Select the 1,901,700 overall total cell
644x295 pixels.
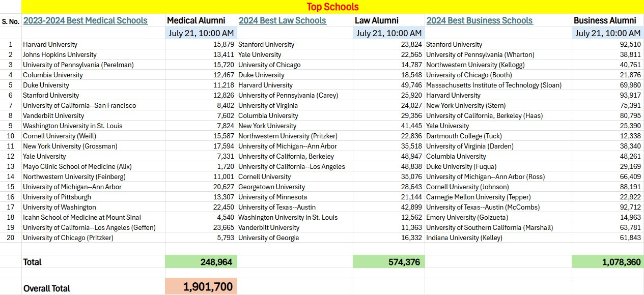[201, 286]
